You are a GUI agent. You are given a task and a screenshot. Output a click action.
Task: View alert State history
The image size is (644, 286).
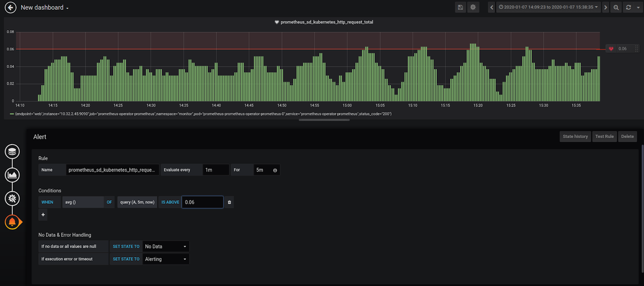click(575, 137)
